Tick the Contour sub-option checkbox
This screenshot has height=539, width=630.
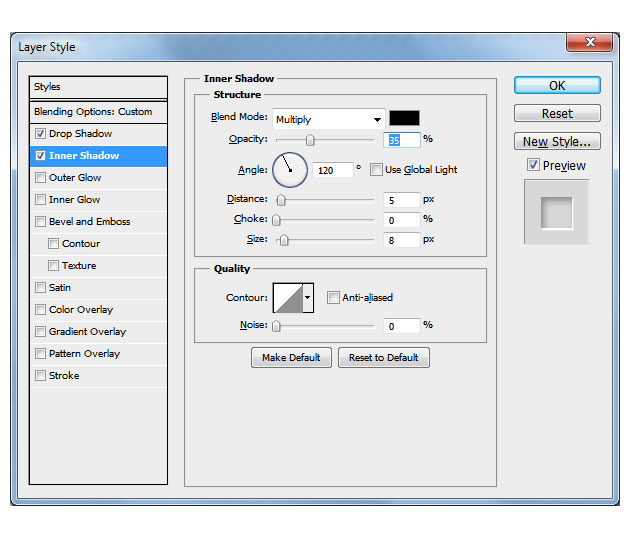(53, 243)
